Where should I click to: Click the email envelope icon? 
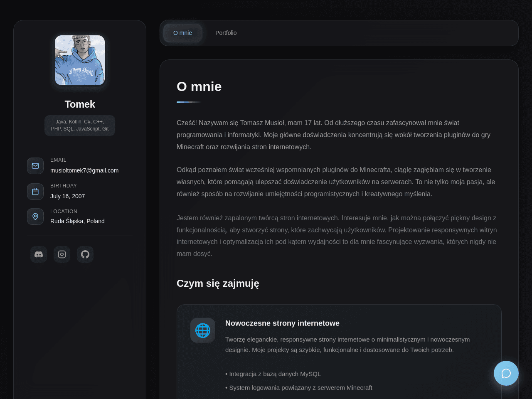point(35,166)
